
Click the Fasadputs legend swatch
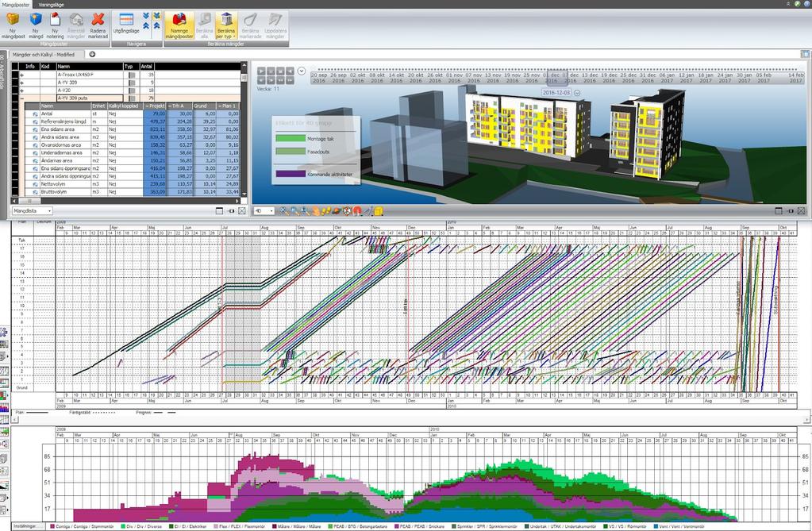pyautogui.click(x=290, y=152)
